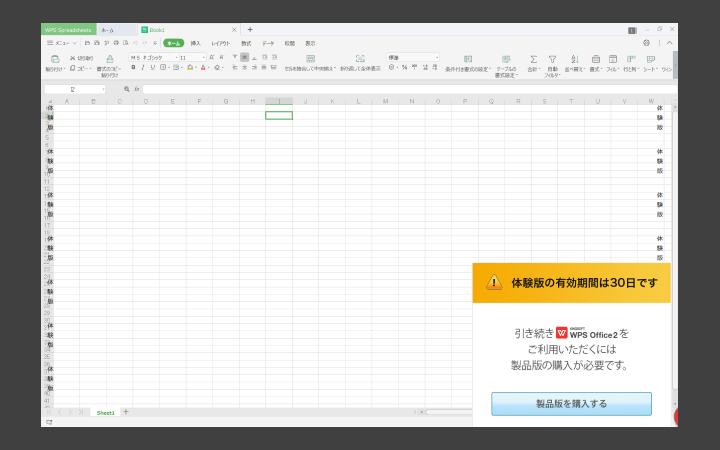Open the cell format (書式) tool
The height and width of the screenshot is (450, 720).
596,63
